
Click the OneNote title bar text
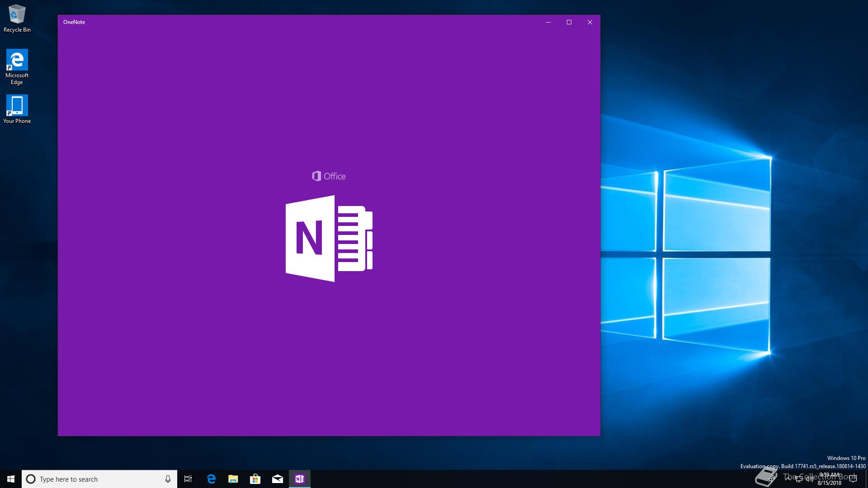(x=74, y=22)
